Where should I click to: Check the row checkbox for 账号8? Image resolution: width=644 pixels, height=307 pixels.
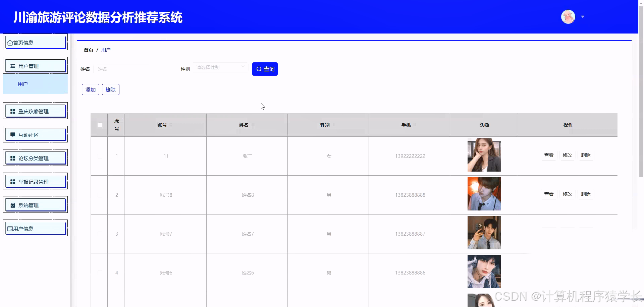coord(100,195)
